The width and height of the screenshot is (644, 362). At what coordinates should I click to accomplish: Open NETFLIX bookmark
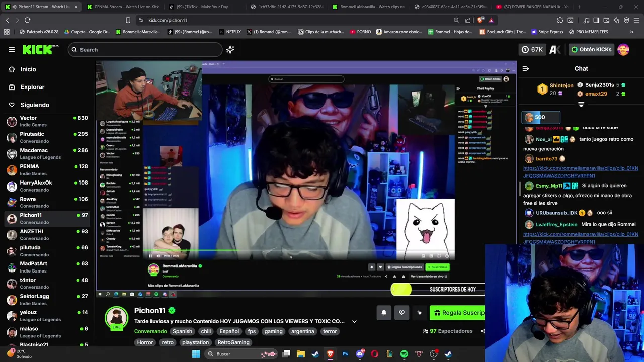(x=230, y=32)
